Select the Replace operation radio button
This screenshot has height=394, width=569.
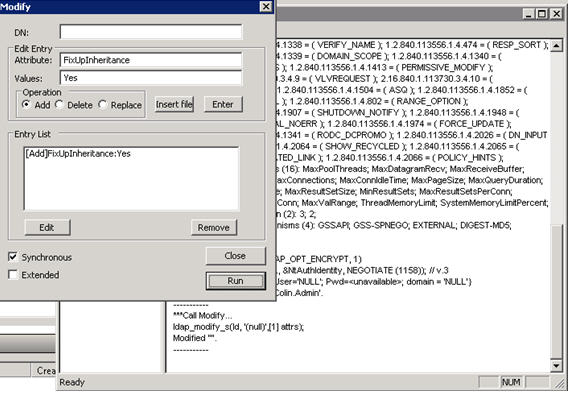pos(102,105)
